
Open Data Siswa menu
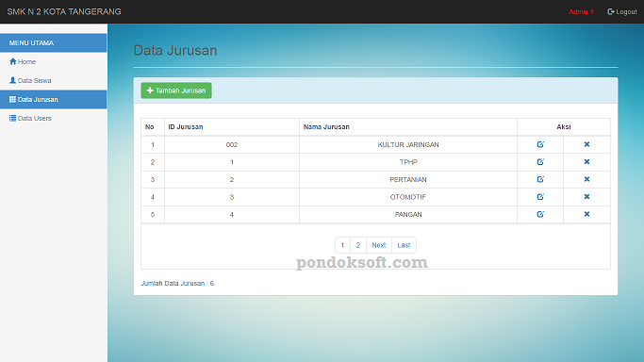54,80
